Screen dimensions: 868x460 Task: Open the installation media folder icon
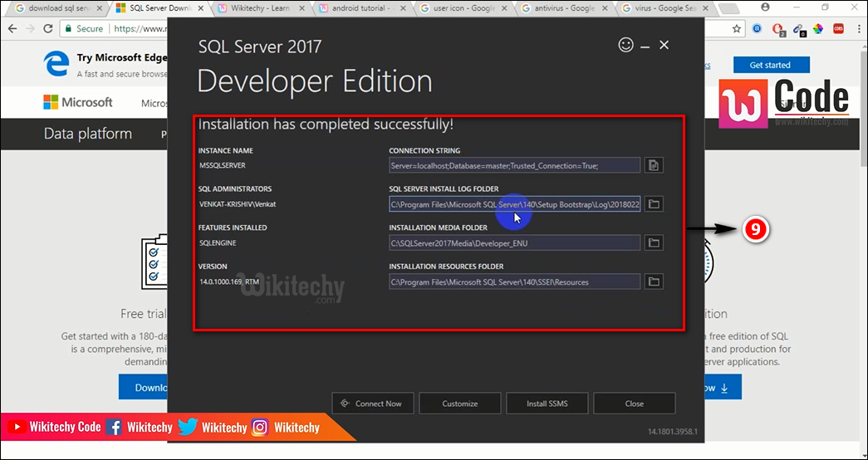654,243
